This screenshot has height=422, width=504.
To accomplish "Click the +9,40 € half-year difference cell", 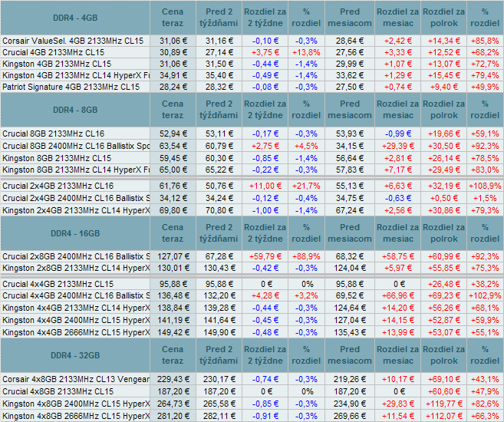I will pyautogui.click(x=444, y=87).
